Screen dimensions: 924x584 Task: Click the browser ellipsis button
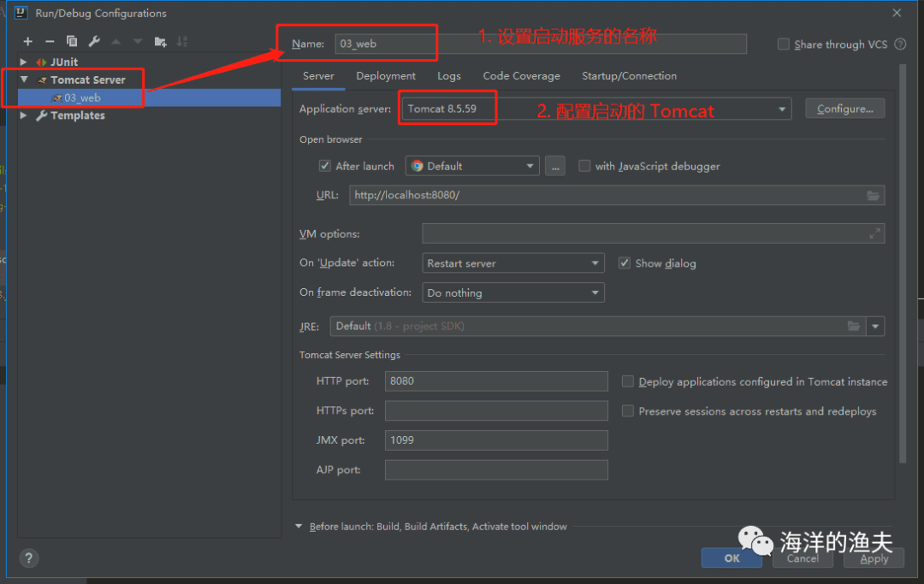click(555, 166)
